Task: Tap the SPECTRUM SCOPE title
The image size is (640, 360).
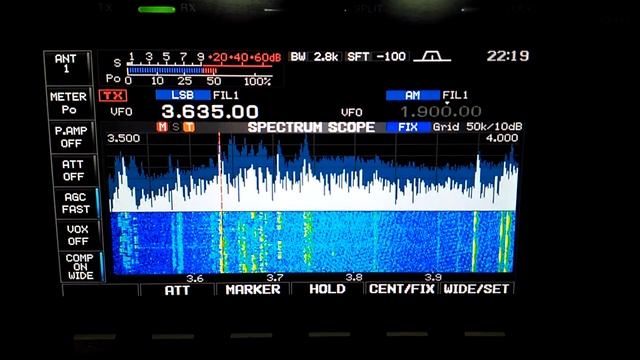Action: 311,127
